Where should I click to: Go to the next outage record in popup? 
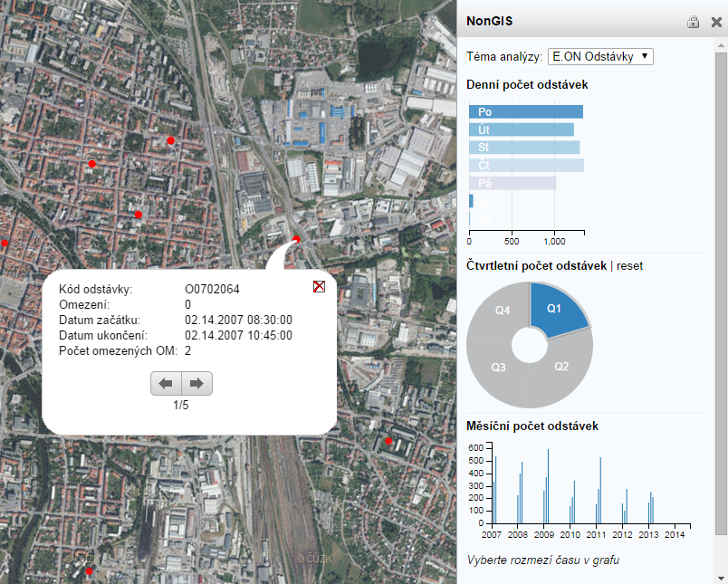[196, 384]
